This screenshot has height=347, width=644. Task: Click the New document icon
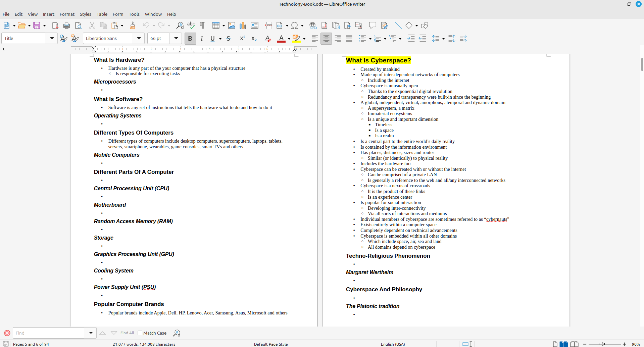(6, 26)
